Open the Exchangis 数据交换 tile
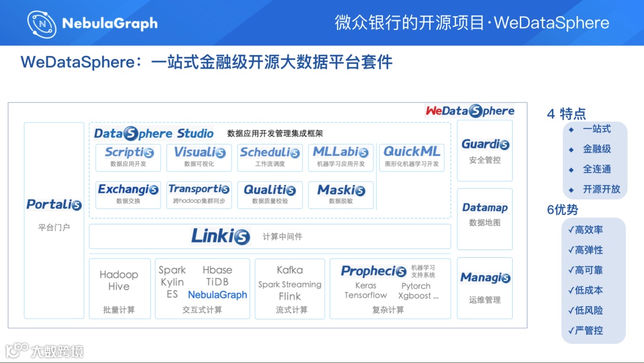644x363 pixels. [128, 195]
